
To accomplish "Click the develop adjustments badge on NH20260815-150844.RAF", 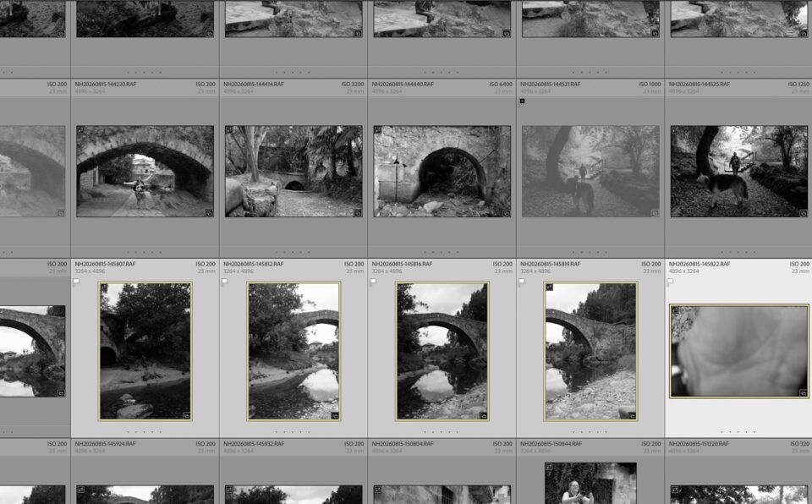I will 550,468.
